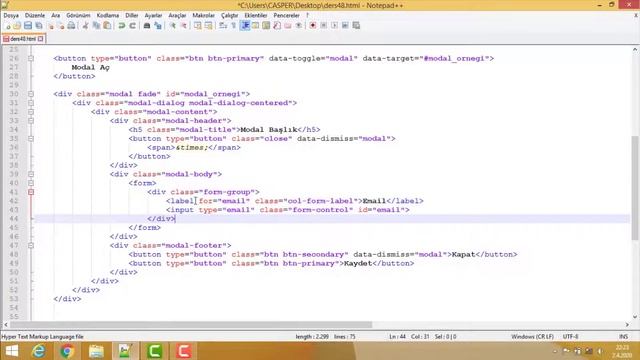Image resolution: width=640 pixels, height=360 pixels.
Task: Cut selection with the scissors icon
Action: click(85, 26)
